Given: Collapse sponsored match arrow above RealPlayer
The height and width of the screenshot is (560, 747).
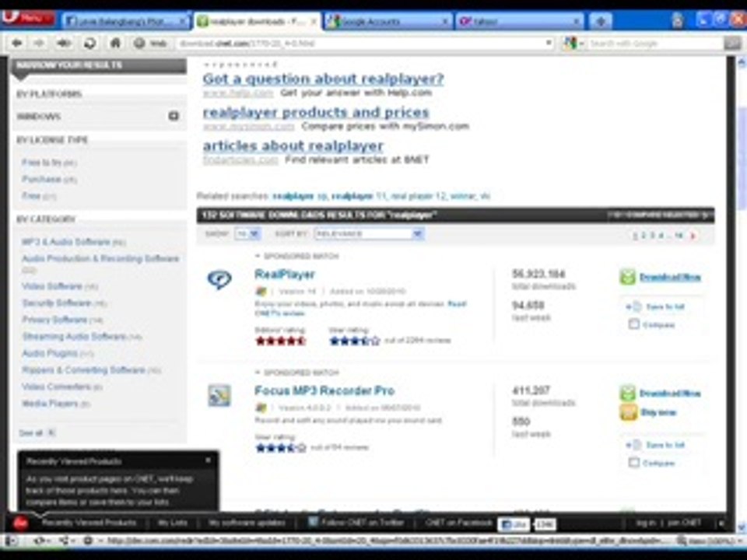Looking at the screenshot, I should (x=258, y=256).
